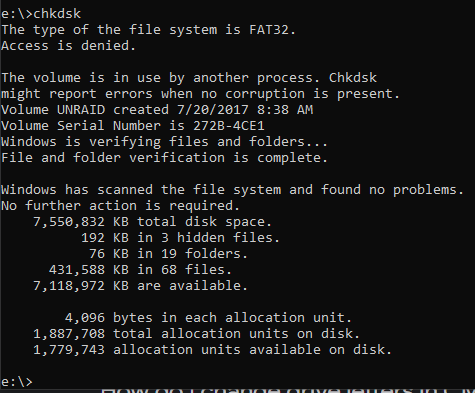Click the 'found no problems' result line
The width and height of the screenshot is (475, 393).
pyautogui.click(x=232, y=190)
